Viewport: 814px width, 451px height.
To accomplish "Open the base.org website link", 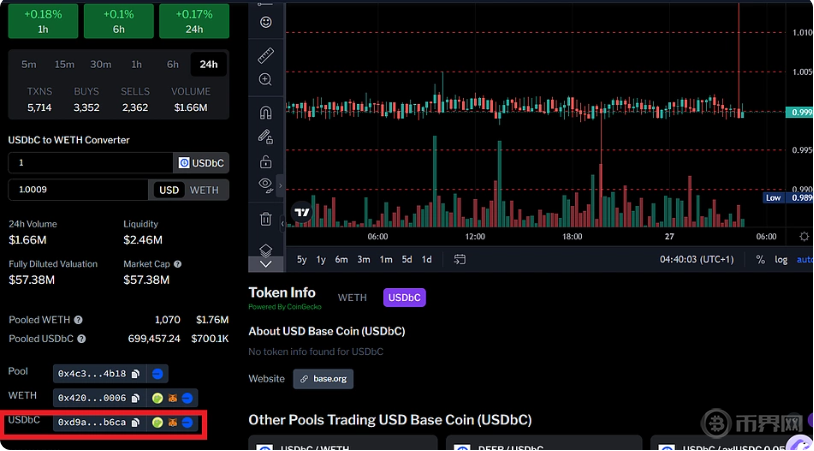I will (x=323, y=379).
